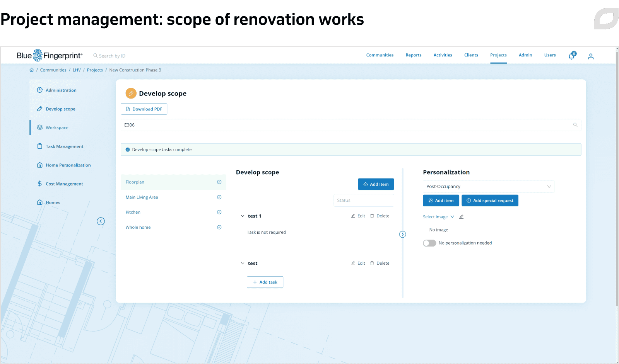Toggle No personalization needed switch
The width and height of the screenshot is (619, 364).
(x=429, y=243)
